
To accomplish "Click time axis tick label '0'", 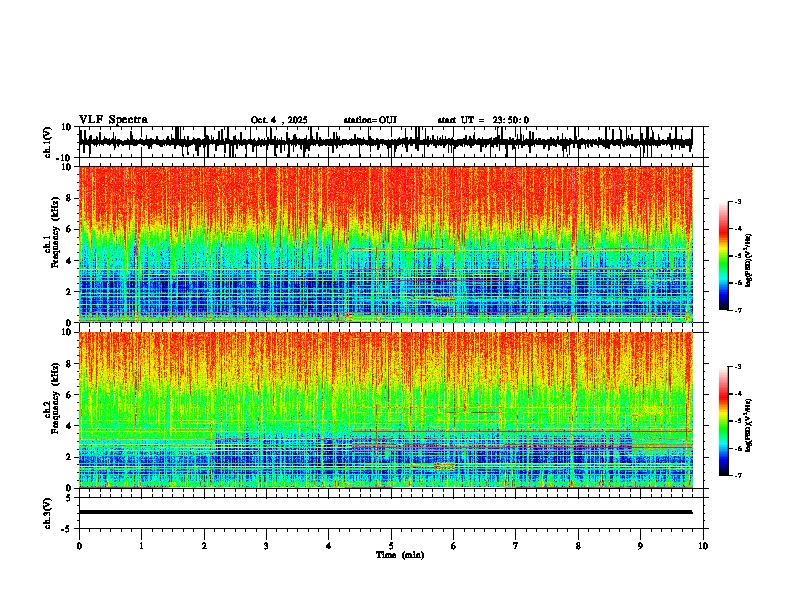I will [79, 546].
